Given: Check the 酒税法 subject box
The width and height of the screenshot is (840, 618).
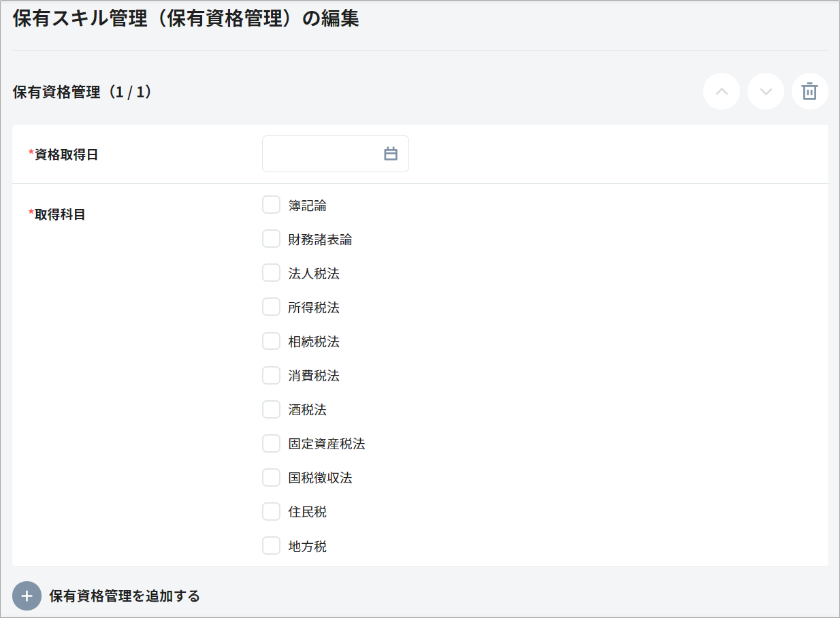Looking at the screenshot, I should (271, 409).
